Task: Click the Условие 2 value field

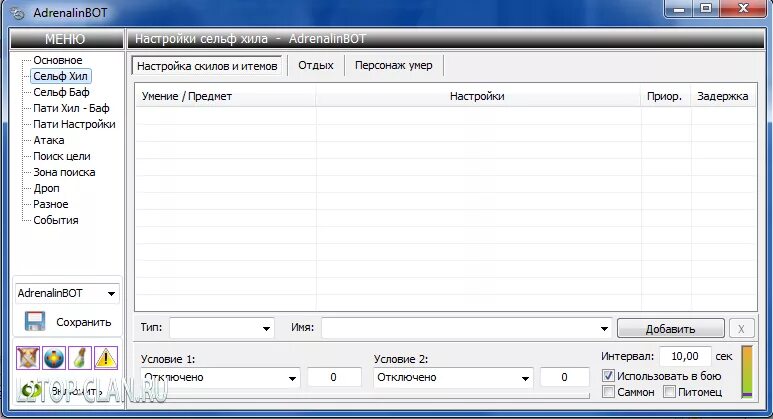Action: pos(564,378)
